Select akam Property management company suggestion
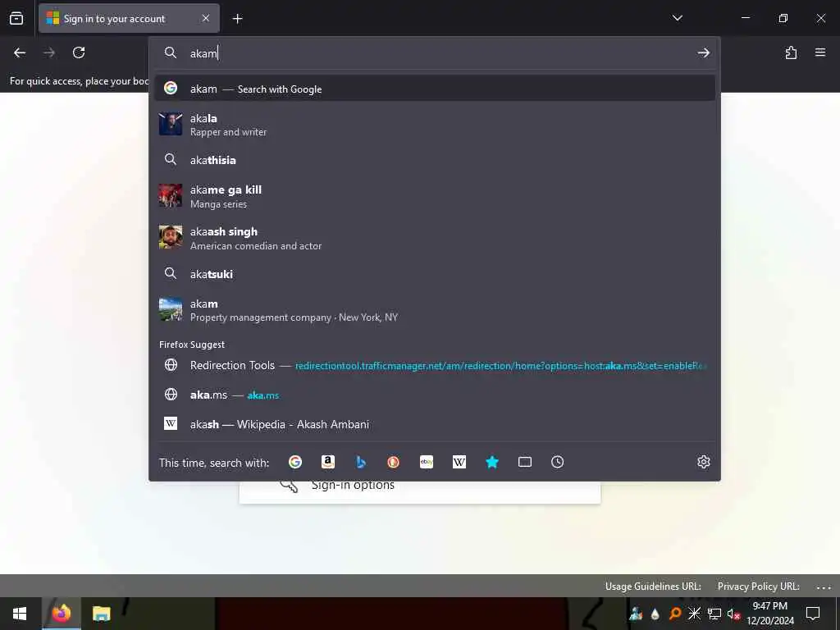Viewport: 840px width, 630px height. (x=435, y=309)
